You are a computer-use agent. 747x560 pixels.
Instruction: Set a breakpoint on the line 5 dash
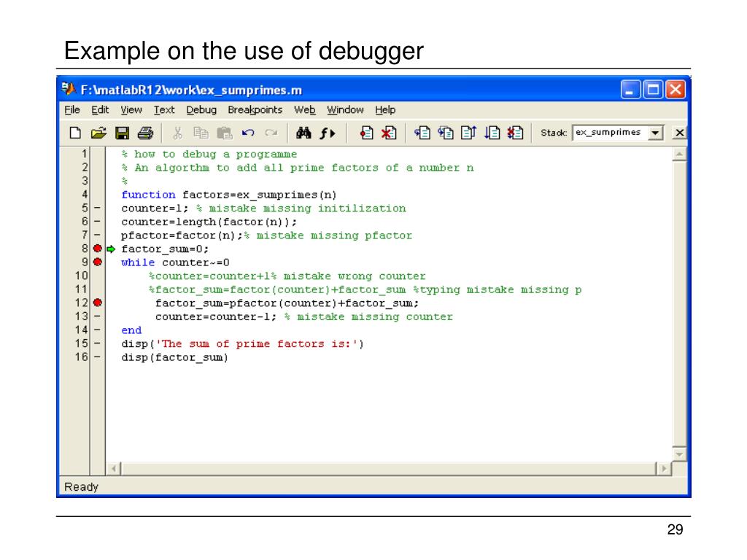(97, 208)
